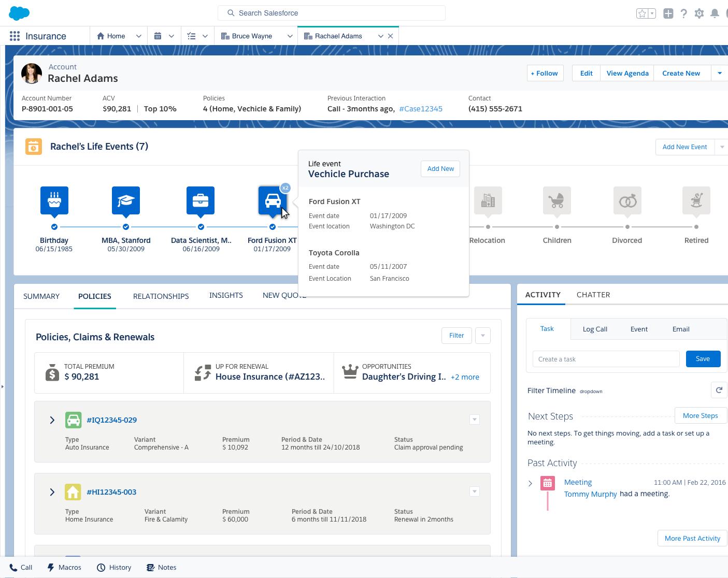Open the INSIGHTS tab
The width and height of the screenshot is (728, 578).
pos(226,295)
